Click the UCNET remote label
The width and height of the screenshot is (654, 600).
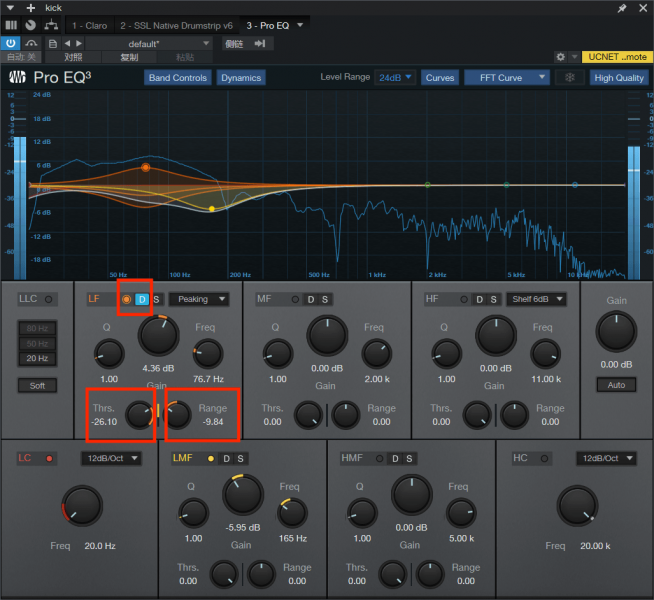(617, 57)
